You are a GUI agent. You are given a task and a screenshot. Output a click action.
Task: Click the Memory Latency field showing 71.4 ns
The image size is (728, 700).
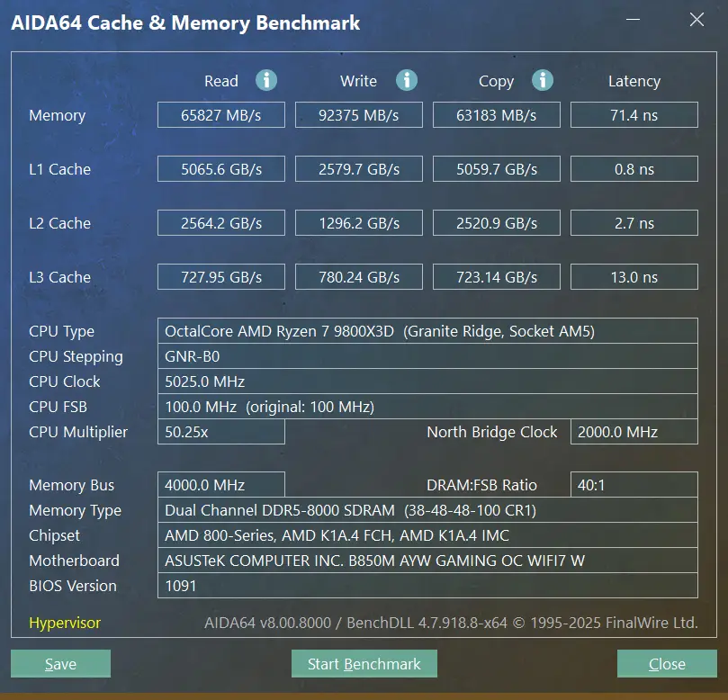point(634,114)
